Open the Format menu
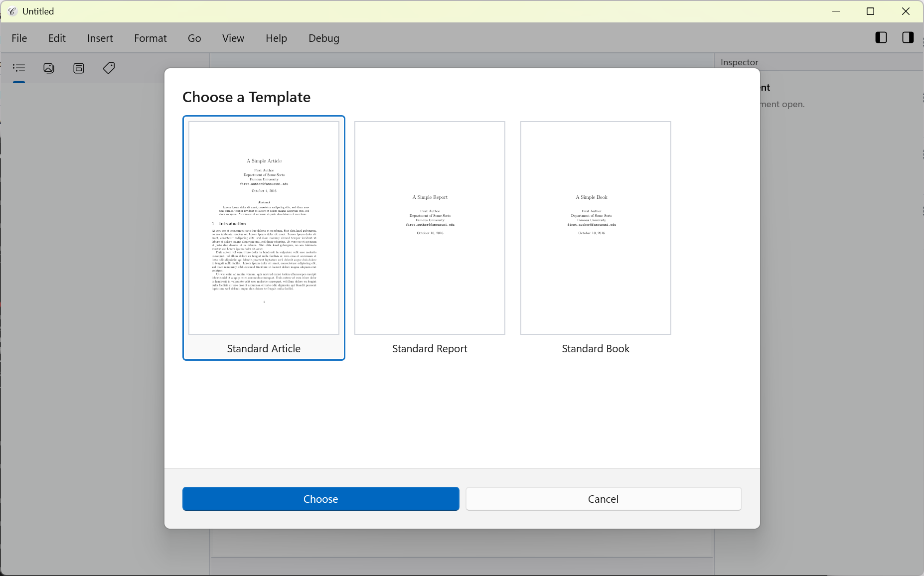This screenshot has height=576, width=924. coord(151,38)
